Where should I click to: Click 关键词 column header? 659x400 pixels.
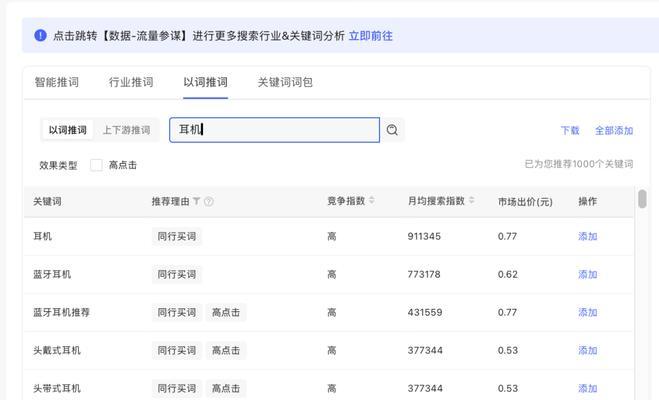pyautogui.click(x=47, y=202)
